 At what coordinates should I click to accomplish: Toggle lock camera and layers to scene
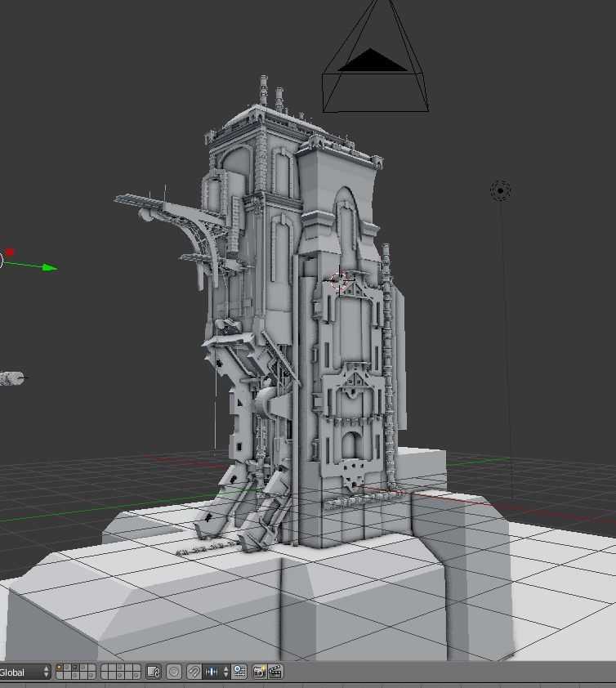[x=154, y=672]
